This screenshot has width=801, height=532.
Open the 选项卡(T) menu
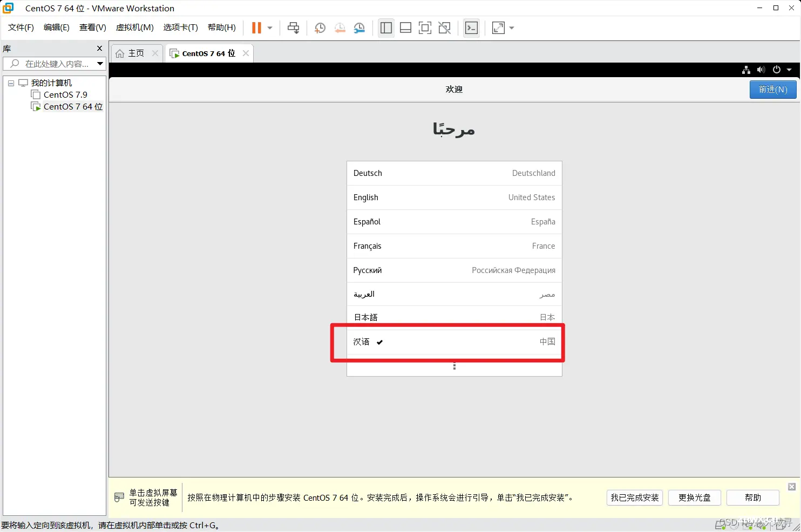point(181,28)
